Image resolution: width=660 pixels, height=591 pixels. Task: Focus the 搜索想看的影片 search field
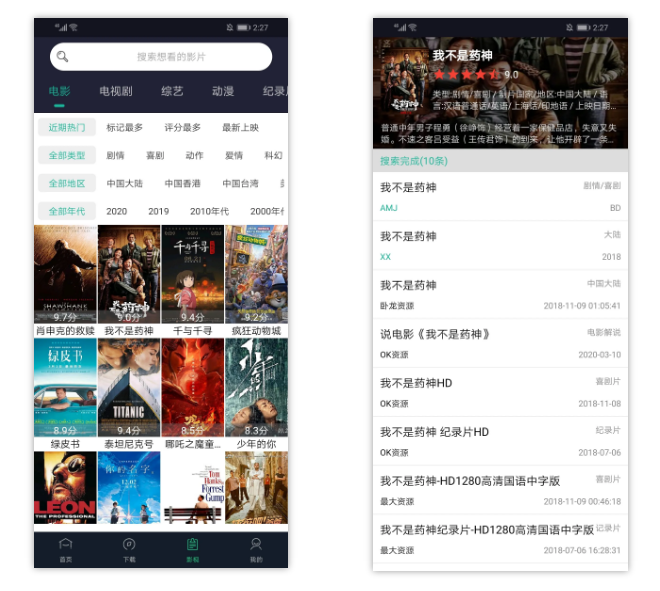pyautogui.click(x=161, y=56)
